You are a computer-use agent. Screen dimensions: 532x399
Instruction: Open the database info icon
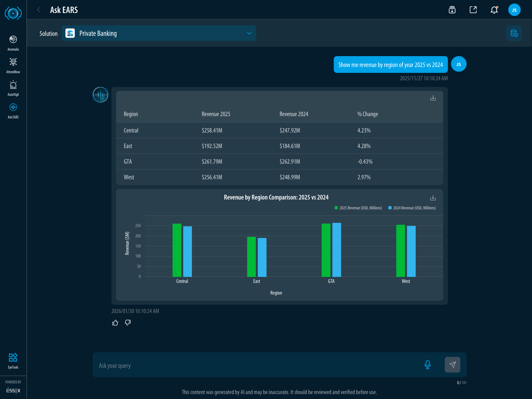point(514,33)
